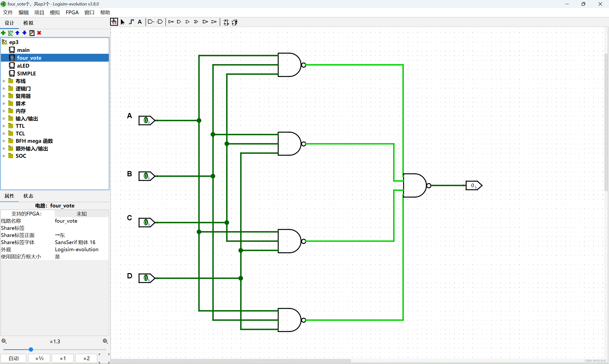Select the Text tool 'A'

pos(140,22)
